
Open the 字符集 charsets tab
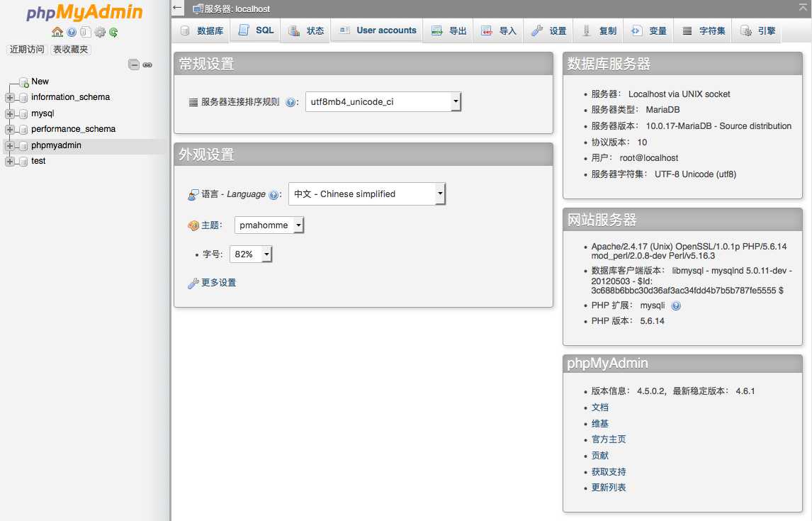click(x=704, y=30)
